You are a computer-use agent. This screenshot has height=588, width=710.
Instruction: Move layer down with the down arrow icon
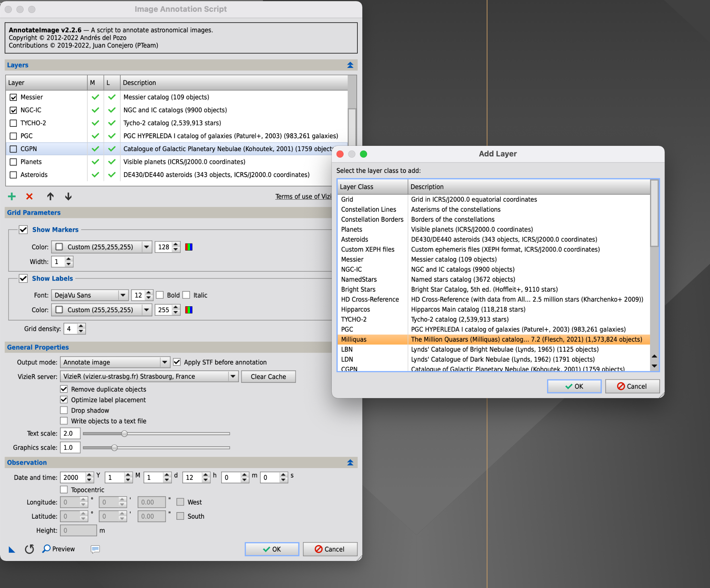(68, 196)
